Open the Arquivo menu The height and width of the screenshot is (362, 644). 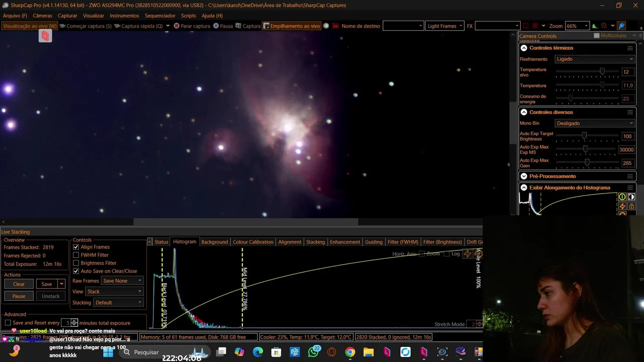15,16
